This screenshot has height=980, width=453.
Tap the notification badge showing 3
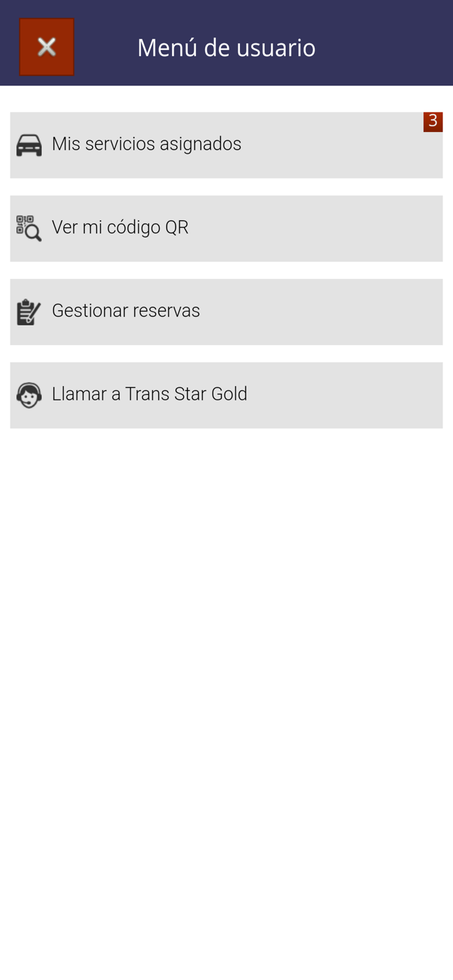click(433, 120)
